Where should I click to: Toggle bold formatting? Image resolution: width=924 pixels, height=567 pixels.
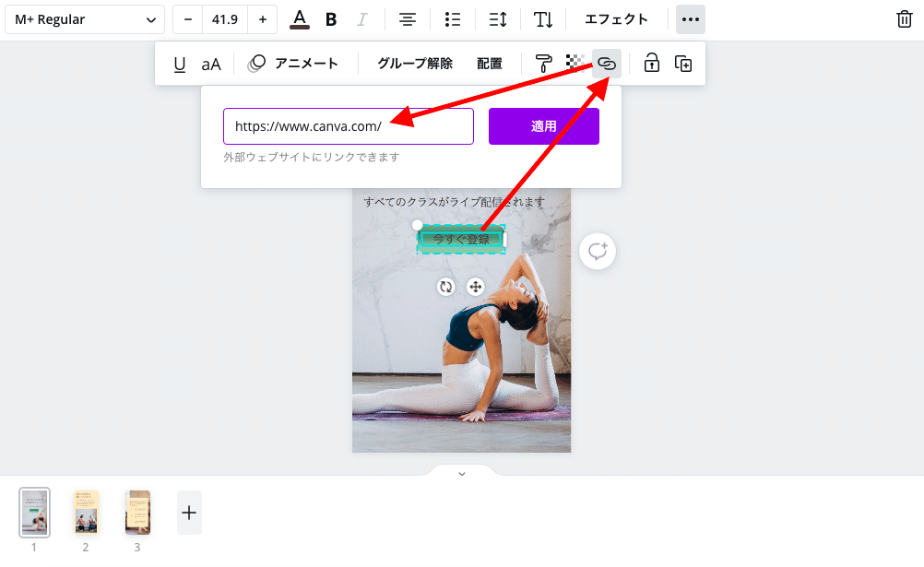click(x=331, y=19)
